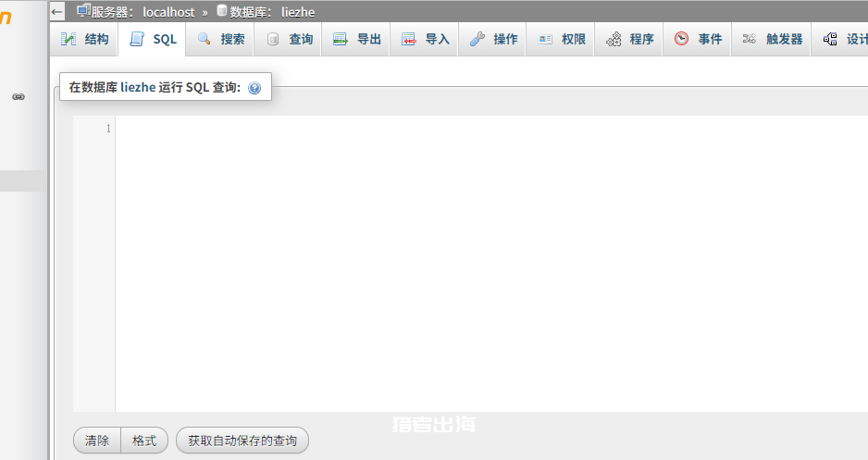Open the 导入 tab
The height and width of the screenshot is (460, 868).
tap(425, 39)
